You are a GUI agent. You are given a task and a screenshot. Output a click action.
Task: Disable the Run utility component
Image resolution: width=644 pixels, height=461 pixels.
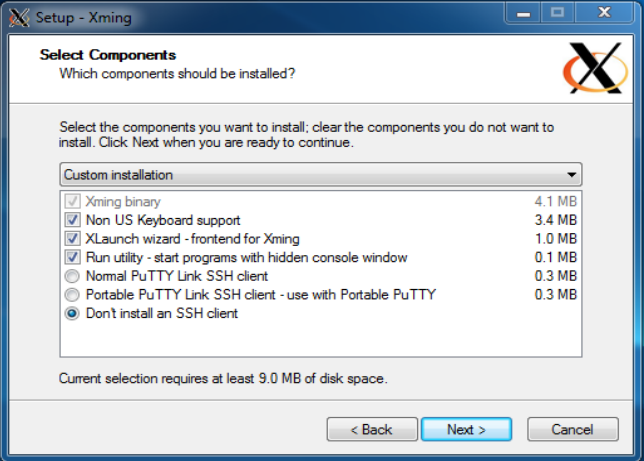point(72,257)
